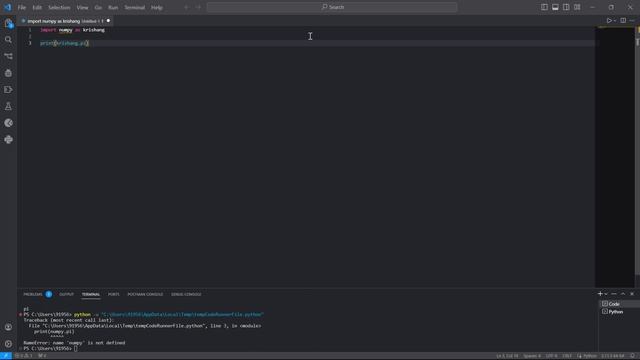The height and width of the screenshot is (360, 640).
Task: Click the VS Code logo icon
Action: click(x=8, y=7)
